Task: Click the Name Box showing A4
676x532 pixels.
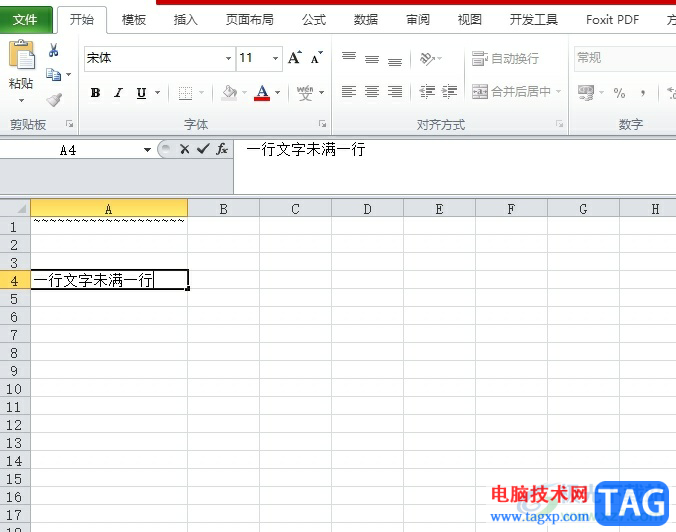Action: point(69,150)
